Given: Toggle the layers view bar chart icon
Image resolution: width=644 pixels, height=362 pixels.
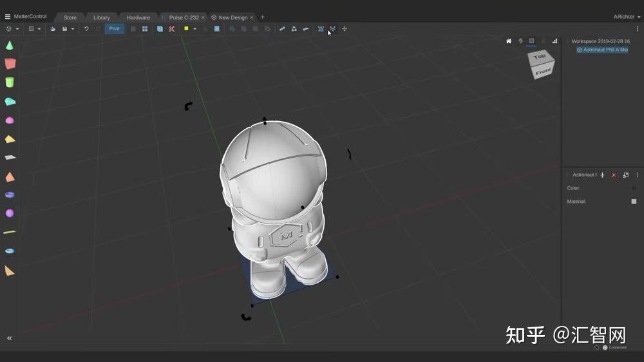Looking at the screenshot, I should (x=555, y=41).
